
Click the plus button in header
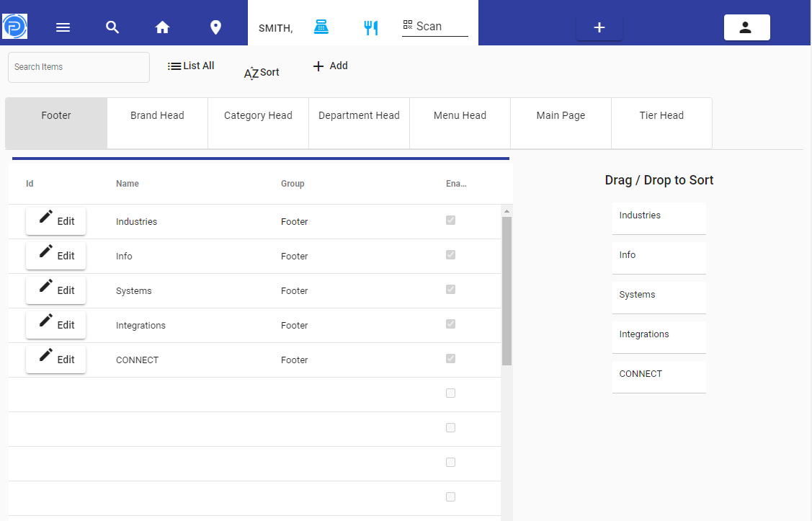click(x=599, y=27)
